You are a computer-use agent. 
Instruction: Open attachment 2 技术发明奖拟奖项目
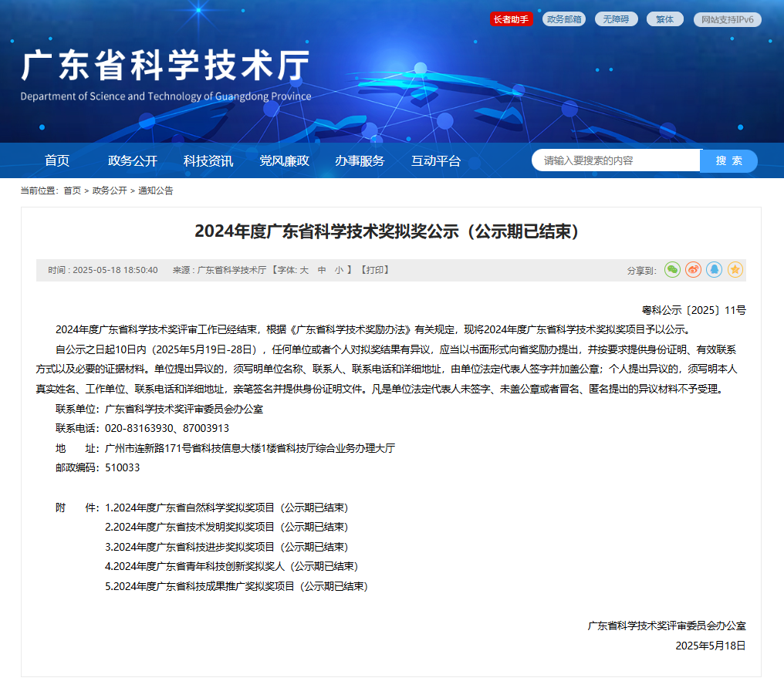pos(226,527)
